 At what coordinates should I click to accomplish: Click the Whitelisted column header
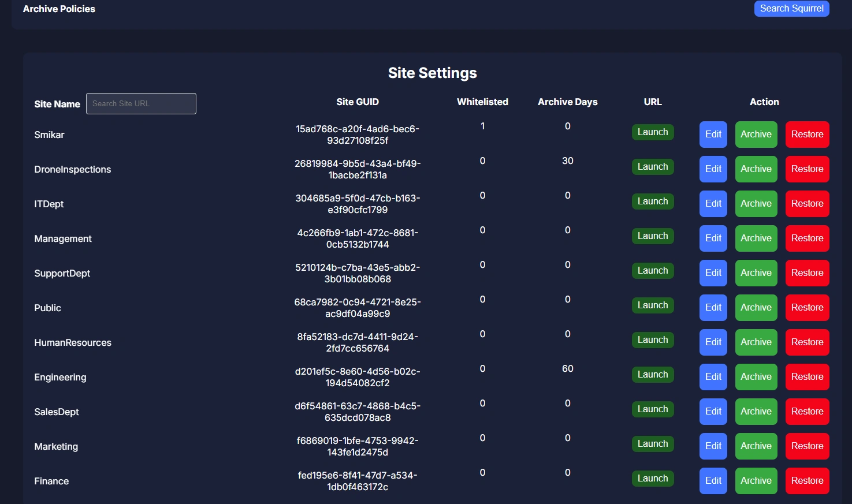(x=482, y=102)
